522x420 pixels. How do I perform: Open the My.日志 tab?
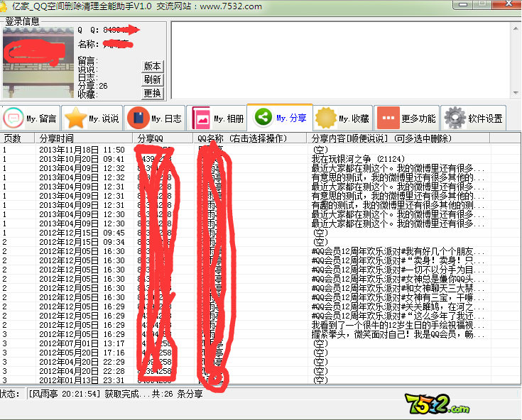[x=155, y=118]
